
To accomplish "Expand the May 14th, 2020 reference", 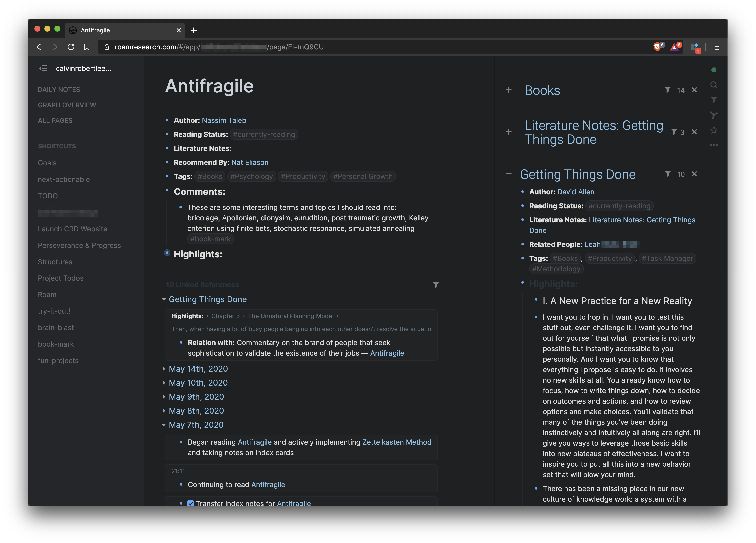I will click(164, 369).
